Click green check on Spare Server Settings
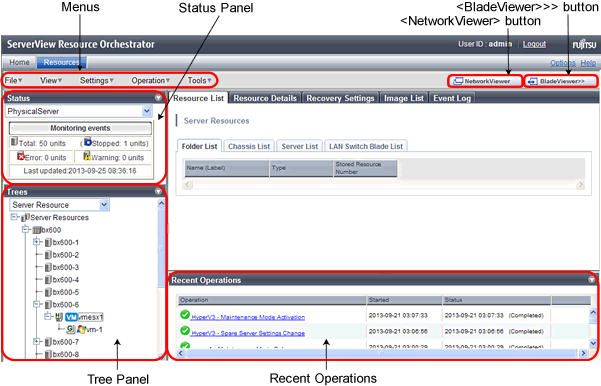 pos(185,330)
